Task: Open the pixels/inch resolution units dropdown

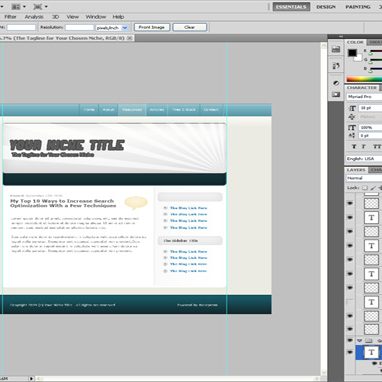Action: click(112, 28)
